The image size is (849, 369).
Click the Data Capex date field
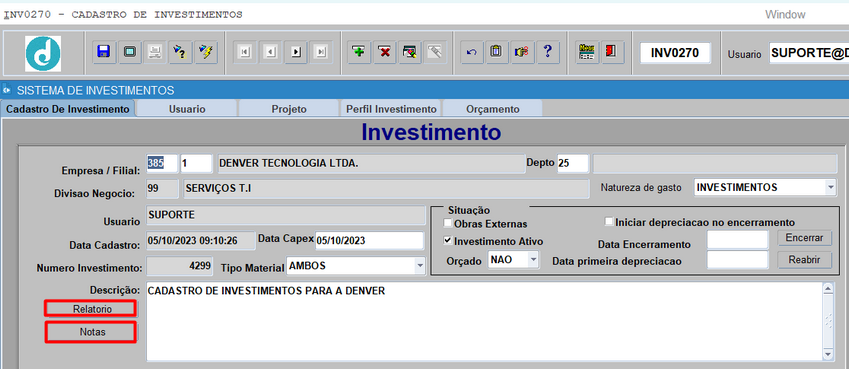click(369, 241)
